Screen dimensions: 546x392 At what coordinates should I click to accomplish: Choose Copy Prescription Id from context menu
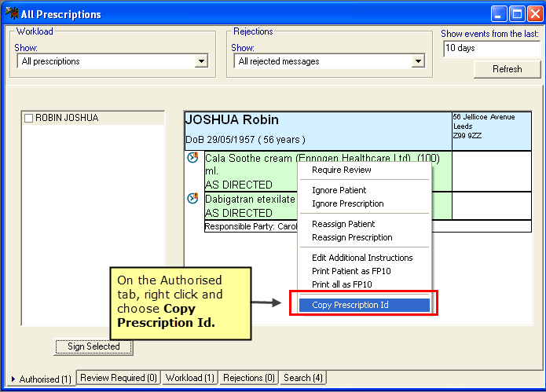point(350,305)
